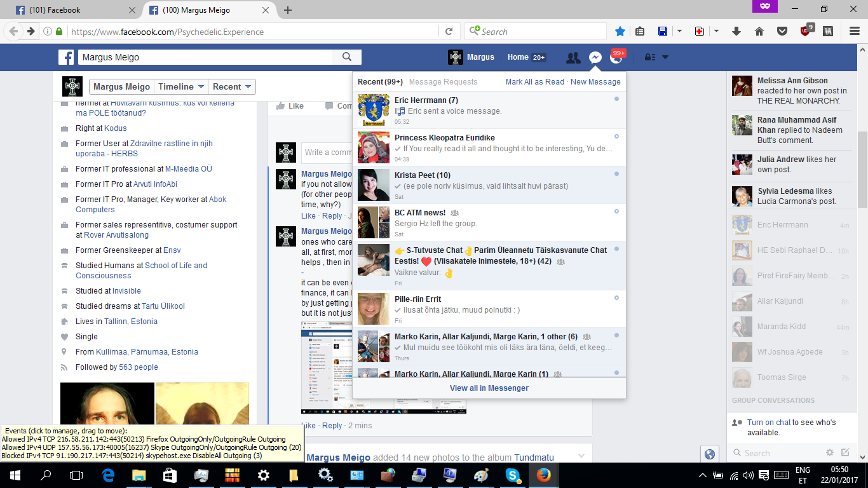Toggle read dot on BC ATM news message

coord(616,212)
